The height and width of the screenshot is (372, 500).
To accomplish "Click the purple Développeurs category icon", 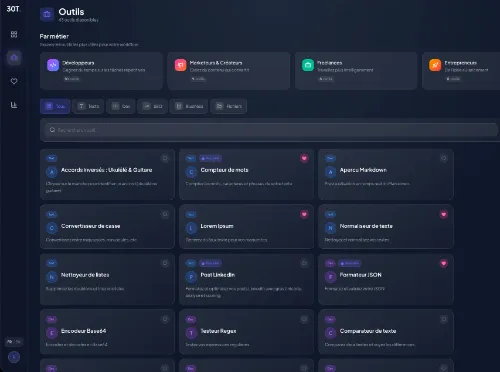I will [53, 65].
